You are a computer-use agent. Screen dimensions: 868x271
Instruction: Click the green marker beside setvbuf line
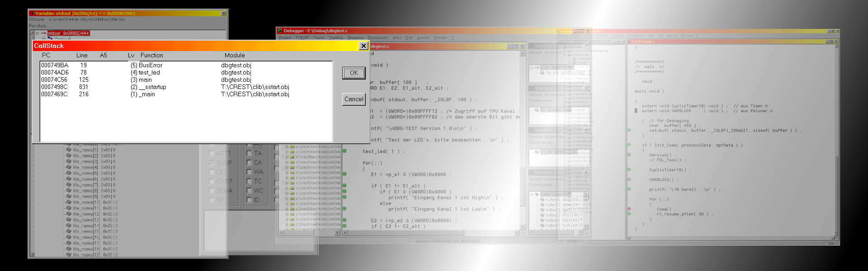click(x=629, y=131)
